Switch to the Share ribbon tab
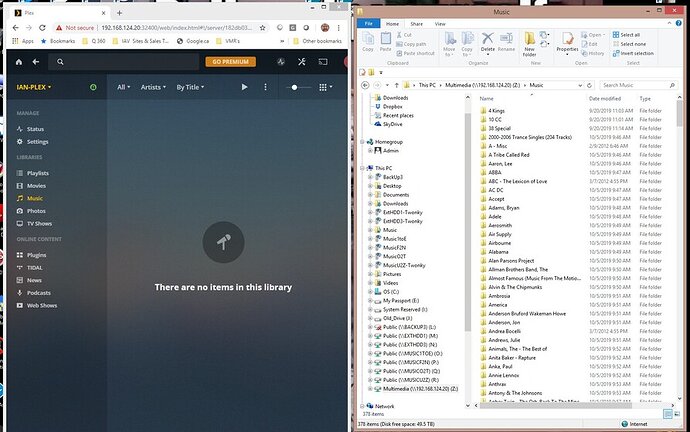 pos(416,24)
